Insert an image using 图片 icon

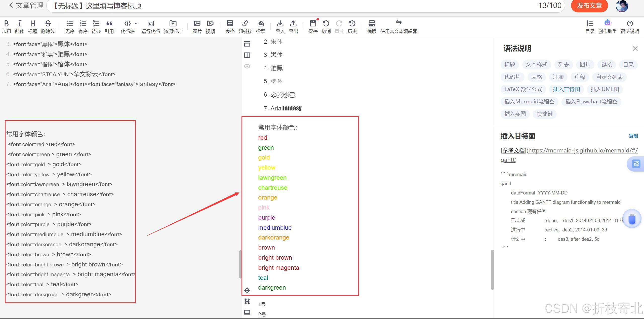click(197, 24)
